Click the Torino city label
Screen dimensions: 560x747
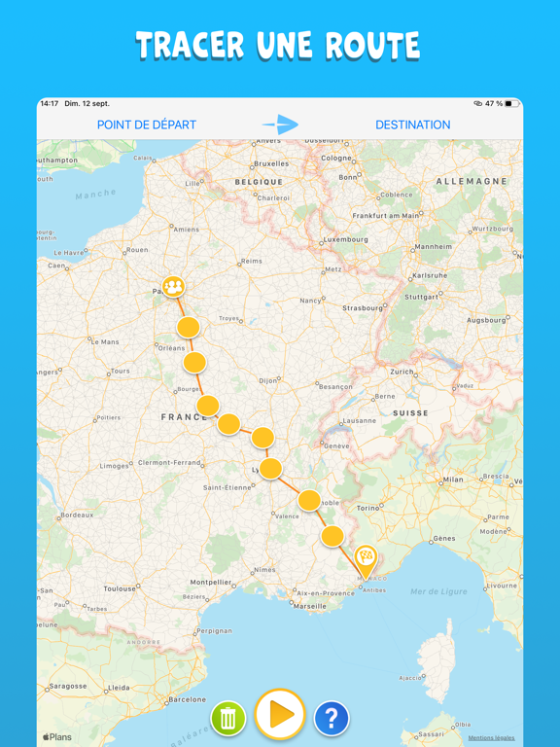click(x=367, y=509)
